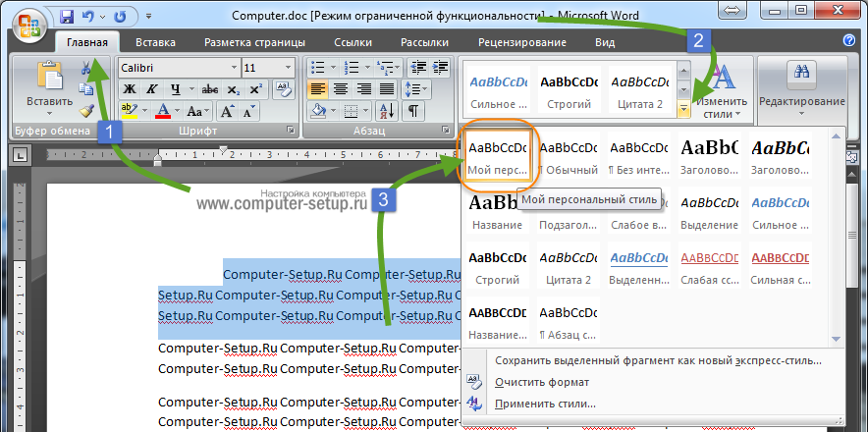Toggle bold Ж formatting

pos(130,89)
